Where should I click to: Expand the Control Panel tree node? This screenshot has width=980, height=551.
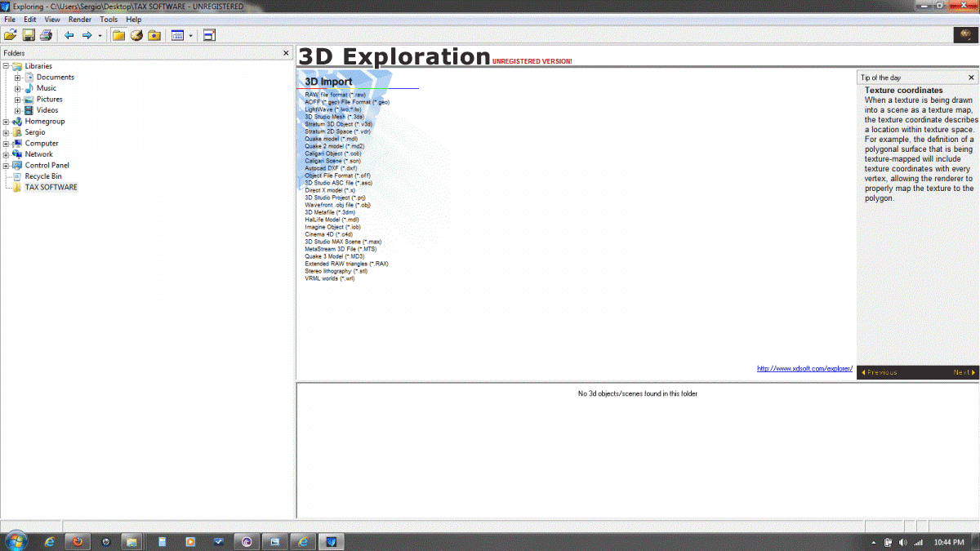tap(6, 166)
